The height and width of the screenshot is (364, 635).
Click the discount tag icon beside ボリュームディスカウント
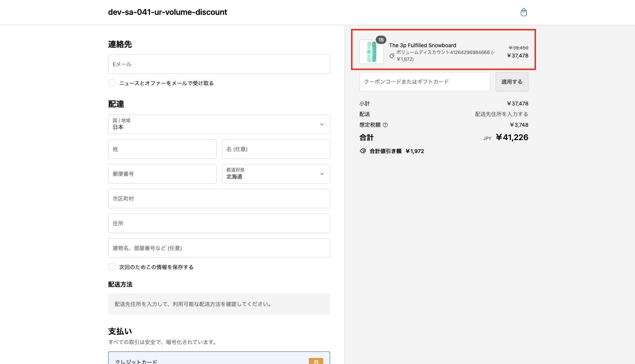(391, 56)
